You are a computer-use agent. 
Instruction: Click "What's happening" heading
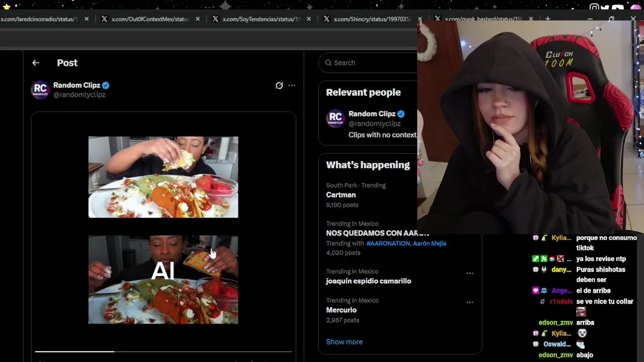[368, 165]
